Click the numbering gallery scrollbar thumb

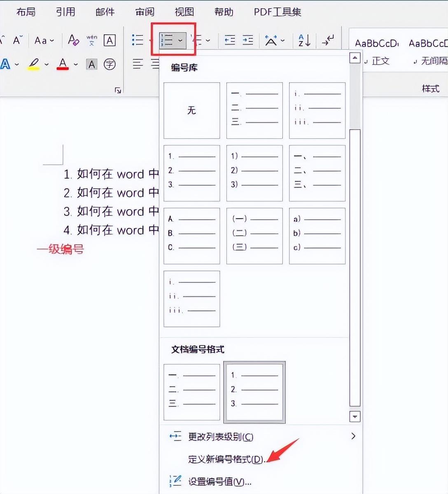(355, 268)
